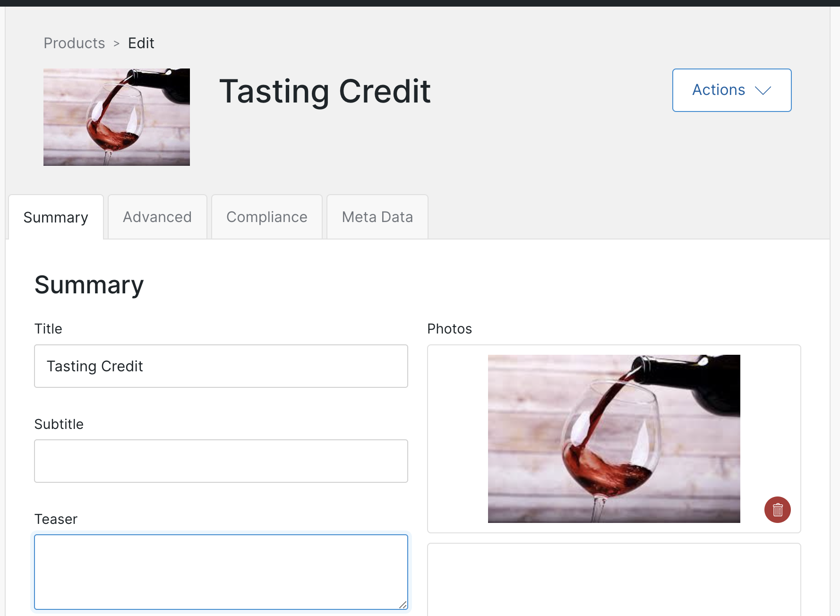The width and height of the screenshot is (840, 616).
Task: Click the Teaser resize handle
Action: coord(404,606)
